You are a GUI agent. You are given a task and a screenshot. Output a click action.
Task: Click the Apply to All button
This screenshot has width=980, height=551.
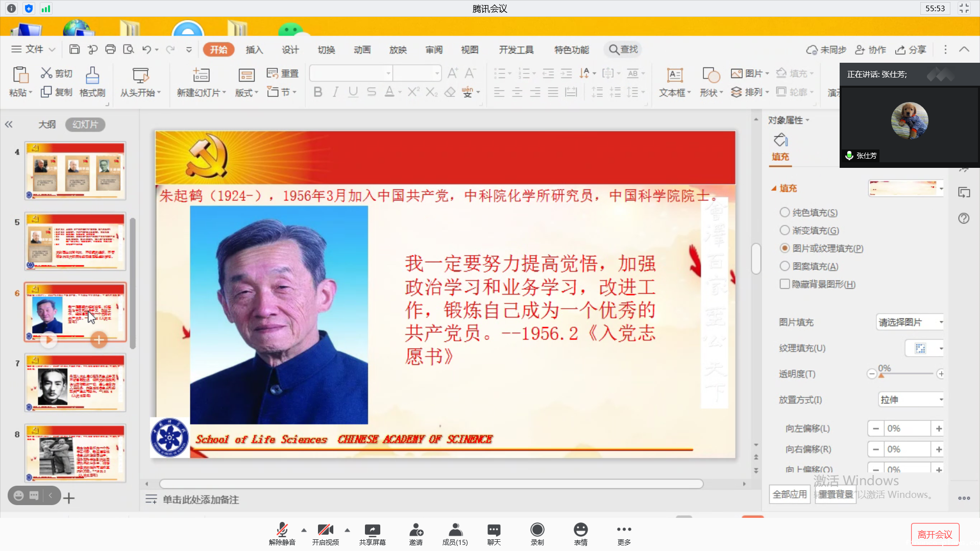click(790, 494)
